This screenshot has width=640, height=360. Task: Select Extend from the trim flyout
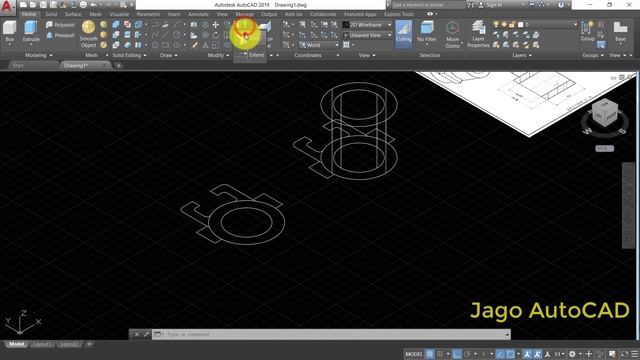251,55
